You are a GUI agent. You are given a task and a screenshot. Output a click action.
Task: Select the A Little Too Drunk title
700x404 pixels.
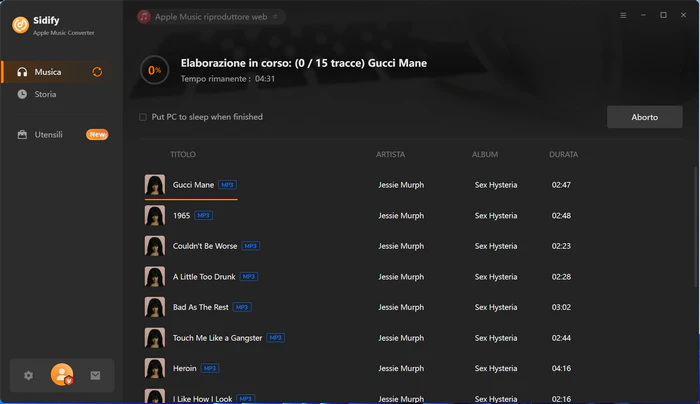point(204,277)
